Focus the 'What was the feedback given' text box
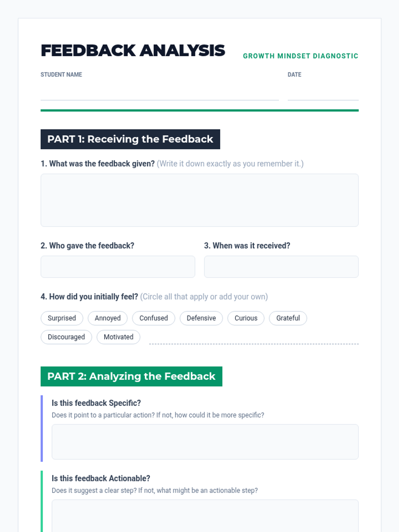The image size is (399, 532). point(199,200)
